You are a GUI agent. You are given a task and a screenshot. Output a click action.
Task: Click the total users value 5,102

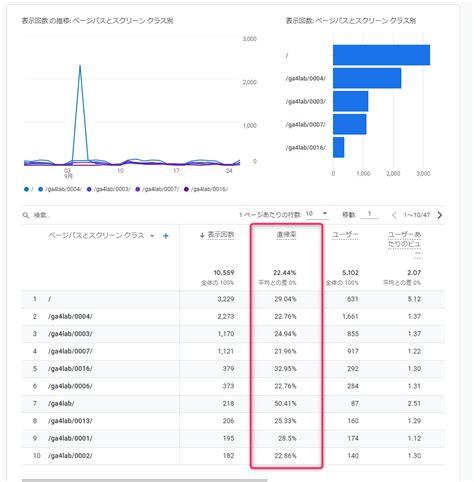coord(350,273)
